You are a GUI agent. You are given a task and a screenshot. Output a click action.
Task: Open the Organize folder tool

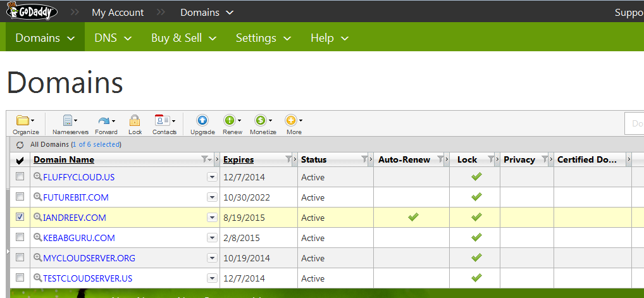point(25,125)
